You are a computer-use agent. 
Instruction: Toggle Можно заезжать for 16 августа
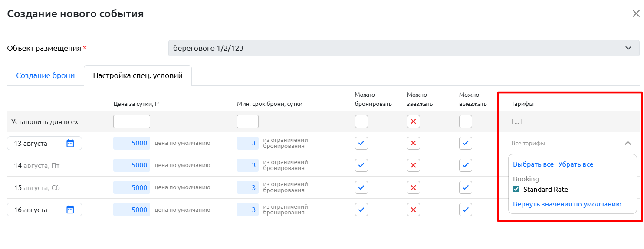414,210
